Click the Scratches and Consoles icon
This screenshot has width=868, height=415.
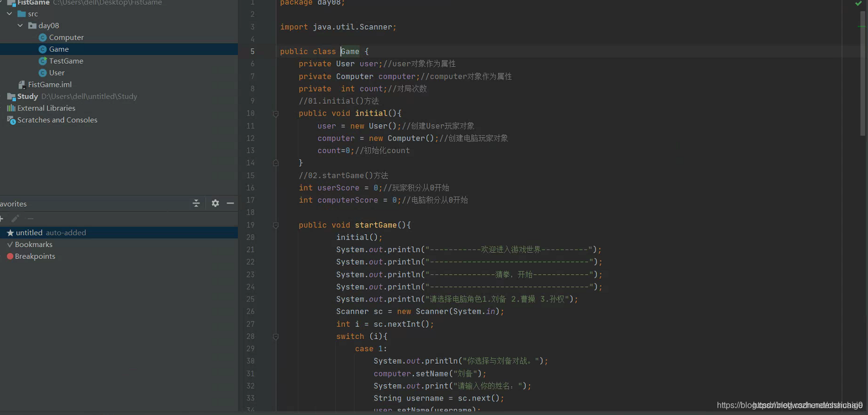[11, 120]
